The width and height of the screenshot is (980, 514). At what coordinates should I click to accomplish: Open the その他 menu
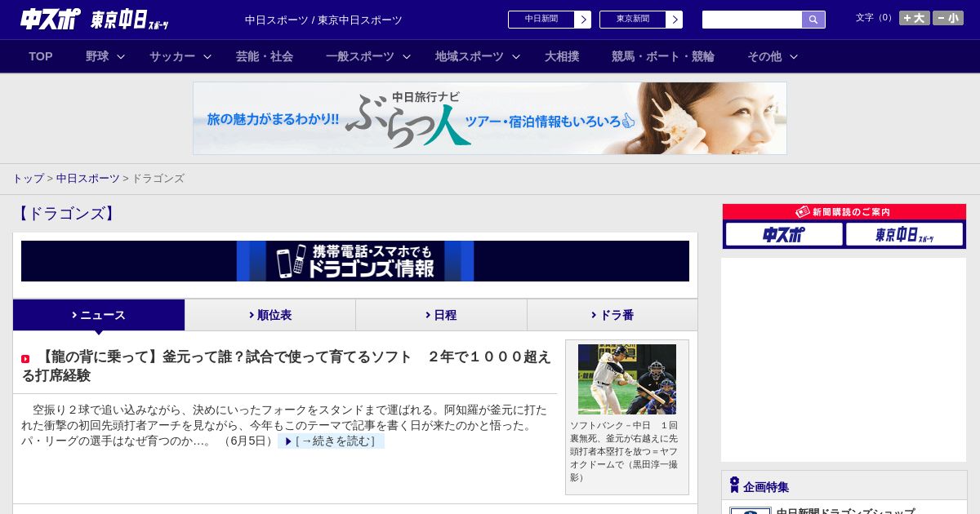pos(764,56)
